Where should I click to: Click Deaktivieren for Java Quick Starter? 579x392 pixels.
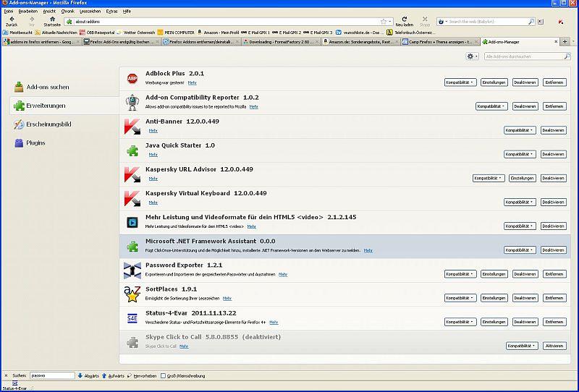coord(553,154)
